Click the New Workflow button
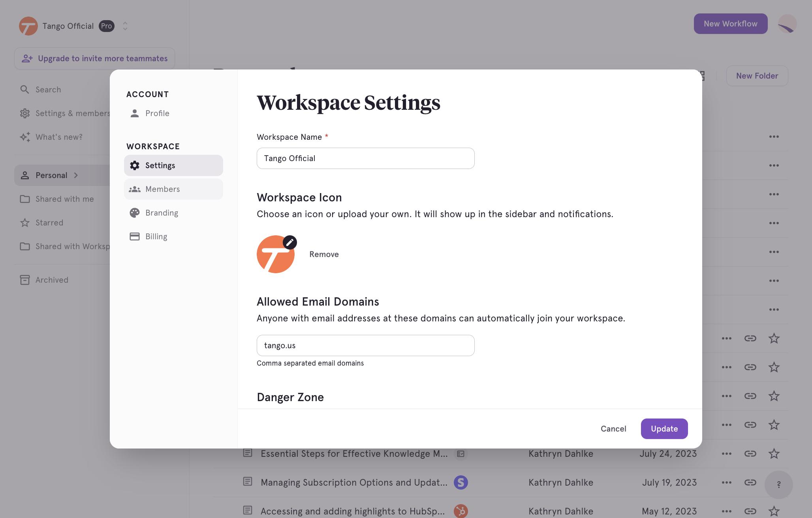Image resolution: width=812 pixels, height=518 pixels. click(731, 24)
